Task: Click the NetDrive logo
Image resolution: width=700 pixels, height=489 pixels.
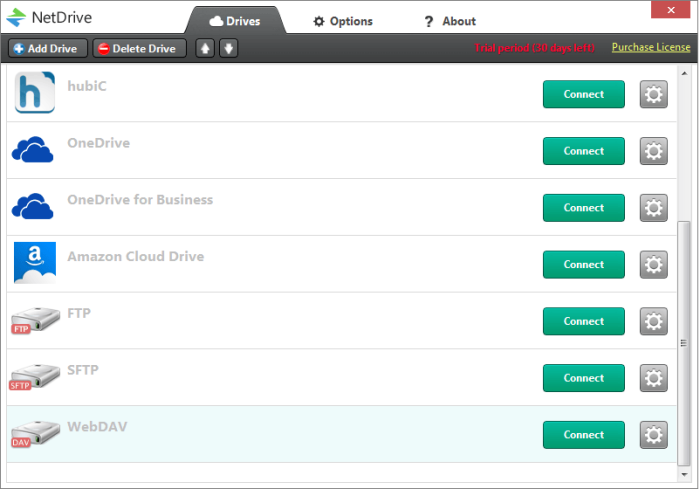Action: (x=49, y=17)
